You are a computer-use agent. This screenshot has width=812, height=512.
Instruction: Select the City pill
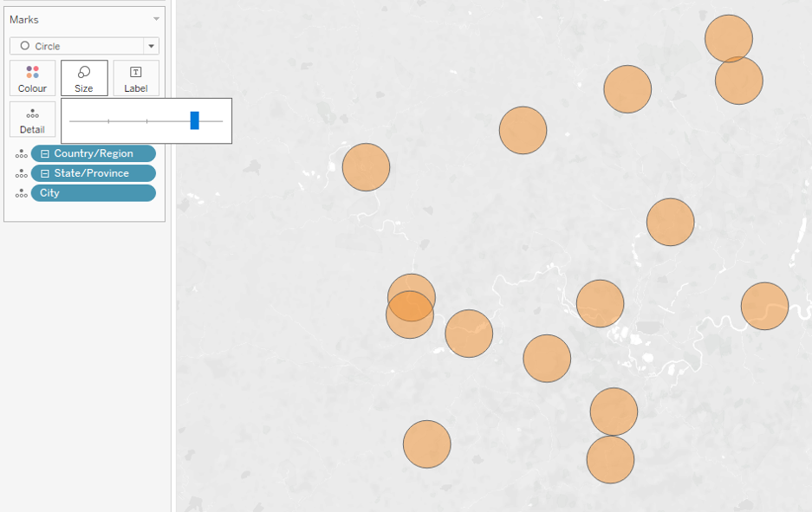pyautogui.click(x=93, y=193)
